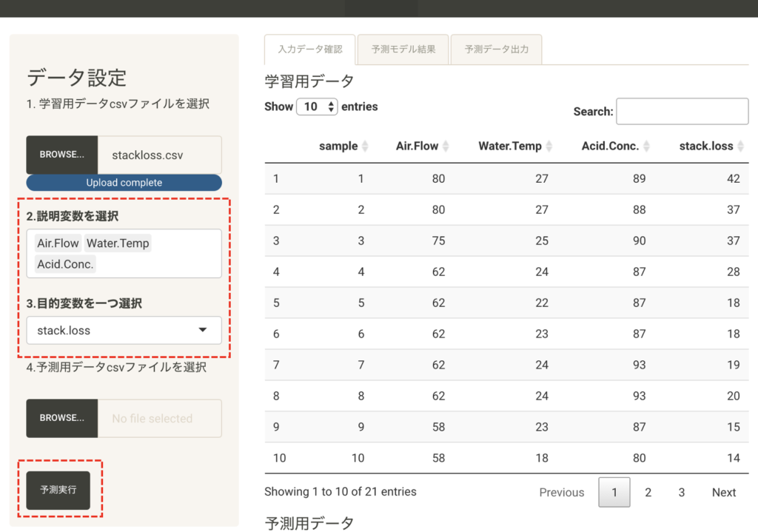Switch to the 入力データ確認 tab
Screen dimensions: 758x532
(x=310, y=50)
